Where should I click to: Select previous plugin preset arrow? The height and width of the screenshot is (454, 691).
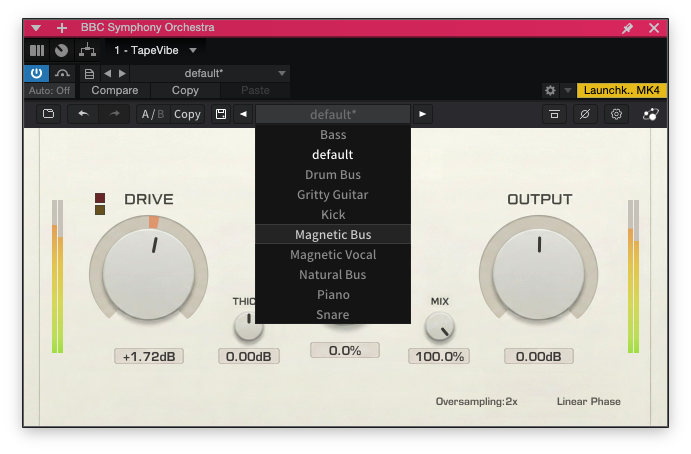coord(243,114)
